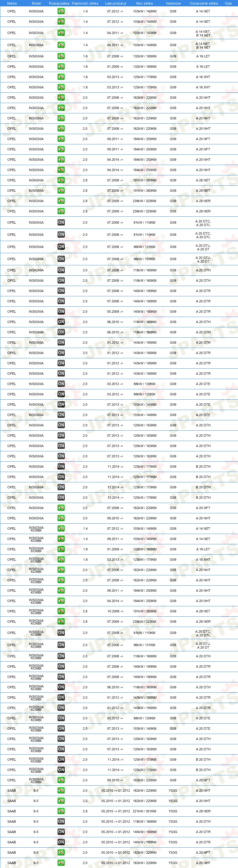This screenshot has width=238, height=868.
Task: Select 'A 14 NET' in Insignia Kombi 09.2011 row
Action: (x=203, y=539)
